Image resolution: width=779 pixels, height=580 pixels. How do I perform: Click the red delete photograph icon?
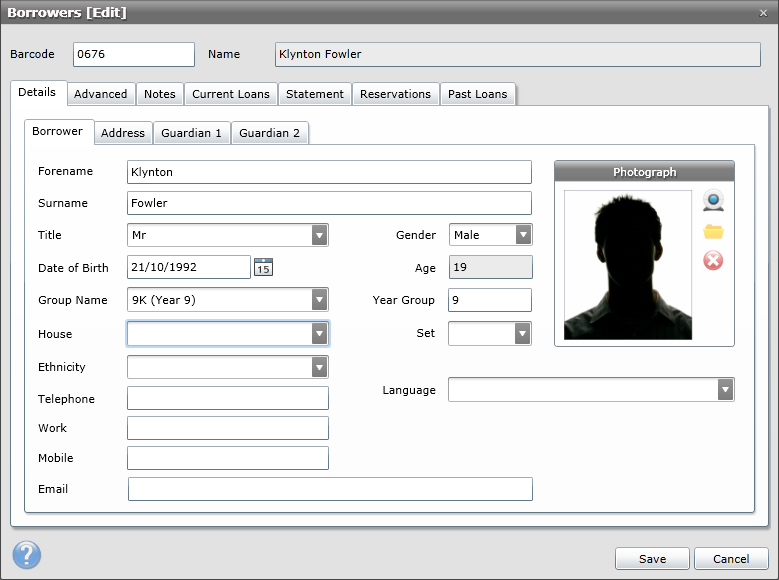(x=713, y=261)
